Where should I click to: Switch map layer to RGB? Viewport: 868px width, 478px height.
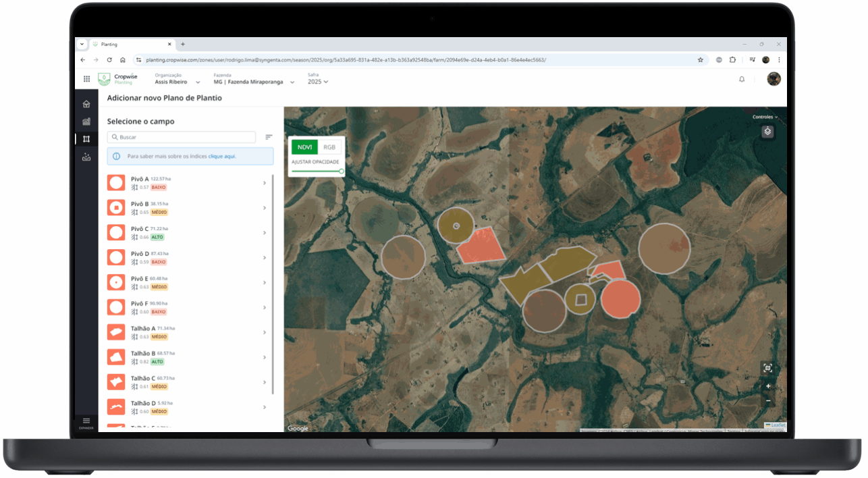click(329, 147)
